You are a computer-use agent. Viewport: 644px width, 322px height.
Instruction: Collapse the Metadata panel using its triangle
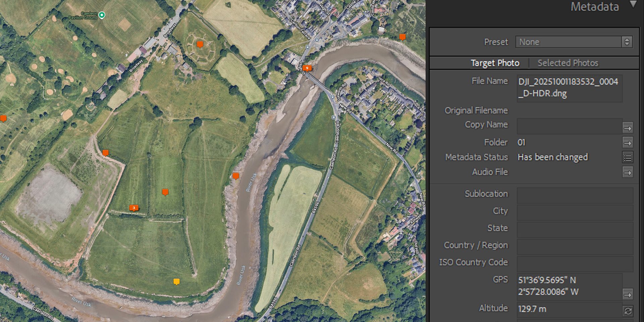[x=633, y=5]
